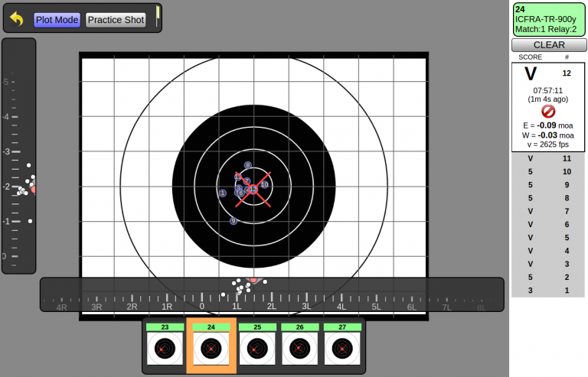Select shot marker 1 on target
The image size is (588, 377).
(222, 193)
